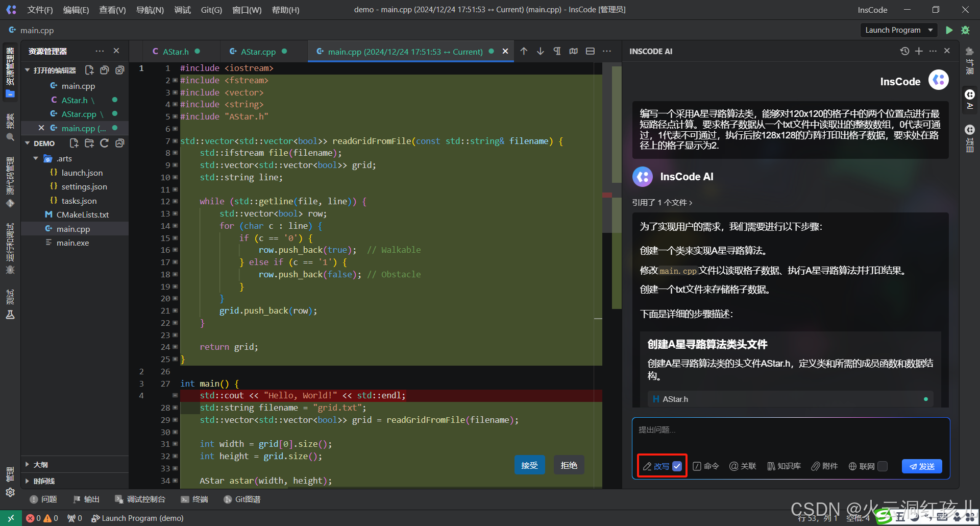Select 命令 command option in chat
980x526 pixels.
pyautogui.click(x=706, y=466)
